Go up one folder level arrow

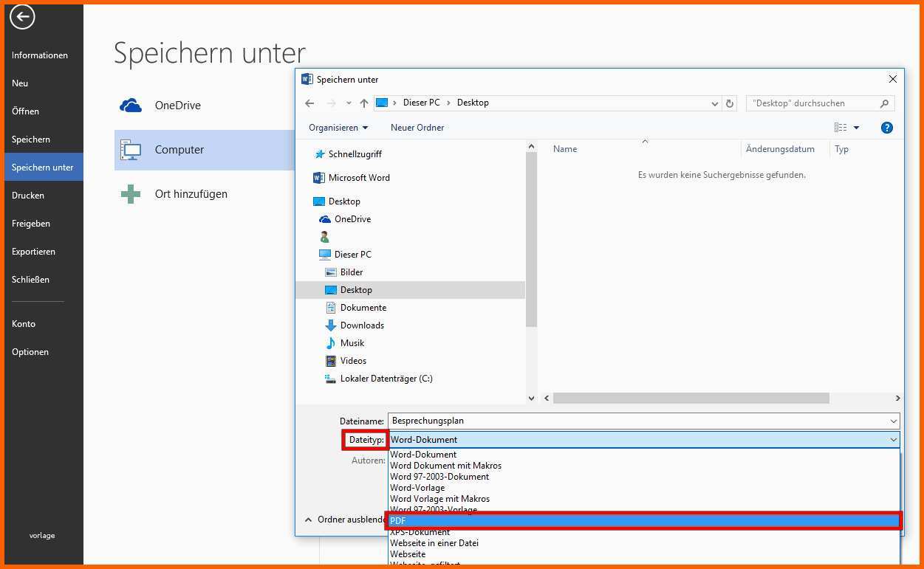[x=364, y=103]
